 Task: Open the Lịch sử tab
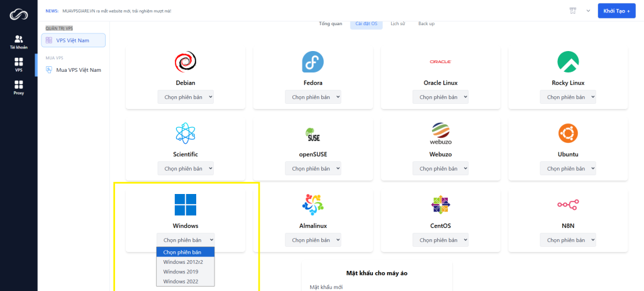coord(397,24)
